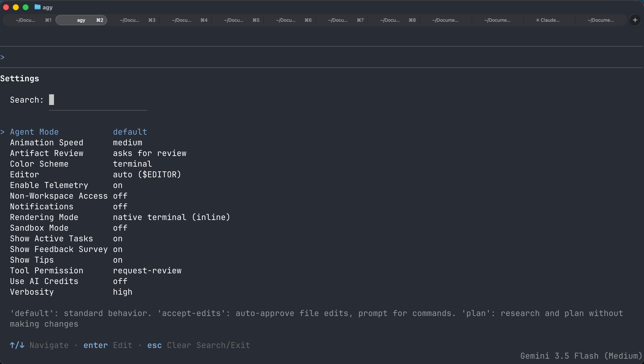The width and height of the screenshot is (644, 364).
Task: Switch to the ⌘1 ~/Docu... tab
Action: (29, 20)
